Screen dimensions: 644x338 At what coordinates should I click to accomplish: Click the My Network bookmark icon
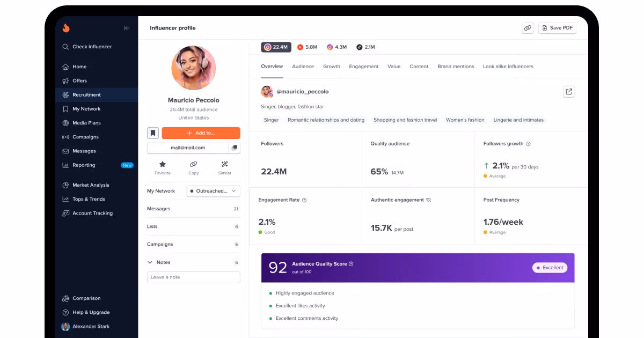(65, 109)
